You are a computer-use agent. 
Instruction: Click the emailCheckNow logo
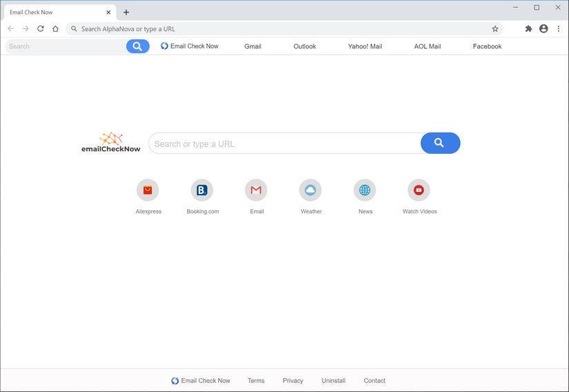tap(110, 142)
